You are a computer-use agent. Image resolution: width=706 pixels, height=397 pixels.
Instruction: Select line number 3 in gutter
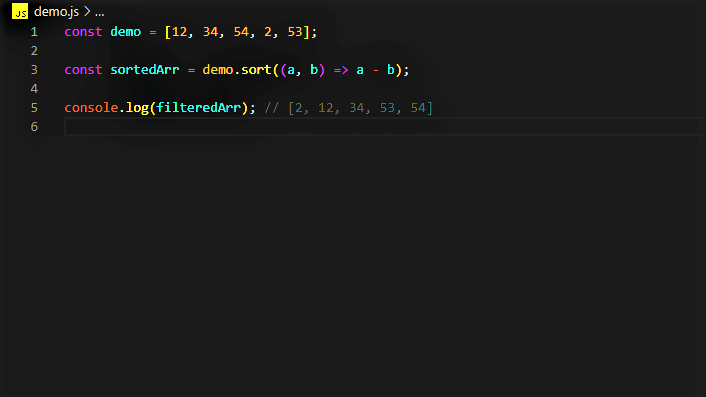pyautogui.click(x=34, y=70)
